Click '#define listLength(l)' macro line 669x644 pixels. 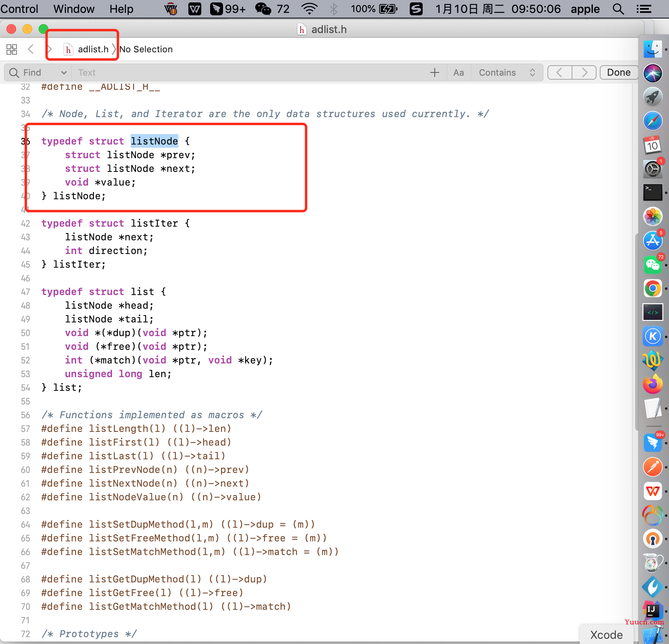click(136, 429)
